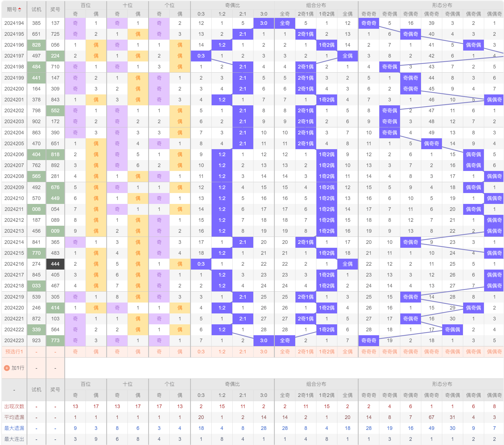504x445 pixels.
Task: Click the 奇偶偶 cell in row 2024222
Action: point(452,330)
